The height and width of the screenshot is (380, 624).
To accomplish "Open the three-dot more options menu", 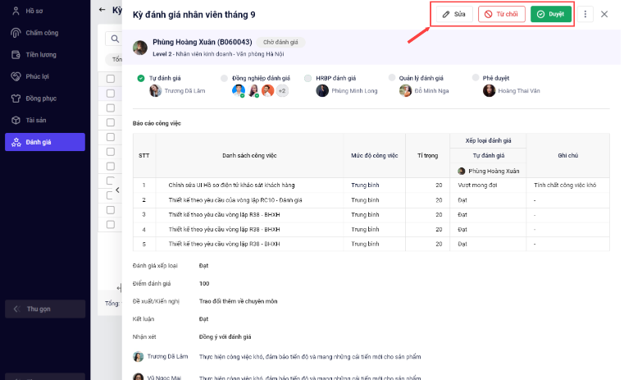I will (x=585, y=14).
